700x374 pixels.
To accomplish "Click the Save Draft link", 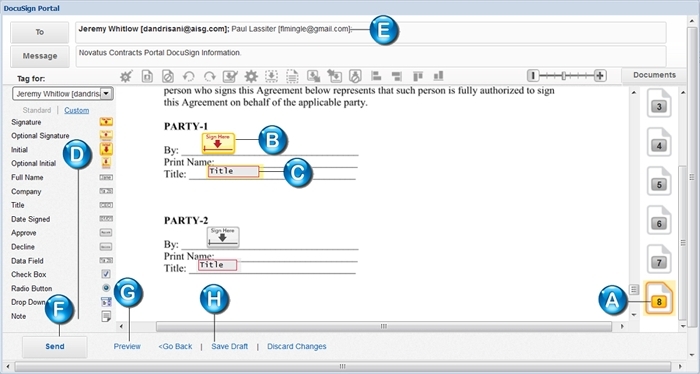I will click(x=229, y=346).
